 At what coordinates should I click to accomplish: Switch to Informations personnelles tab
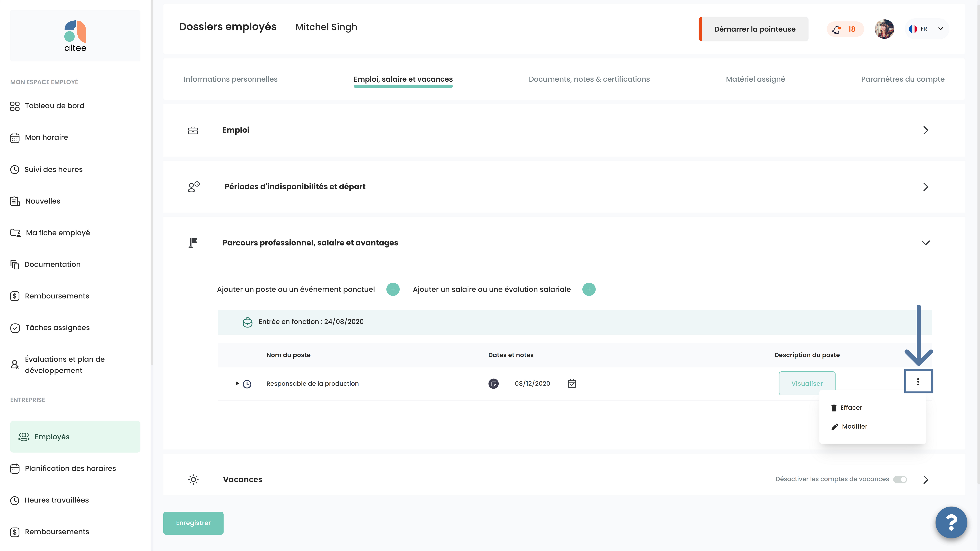[x=230, y=79]
